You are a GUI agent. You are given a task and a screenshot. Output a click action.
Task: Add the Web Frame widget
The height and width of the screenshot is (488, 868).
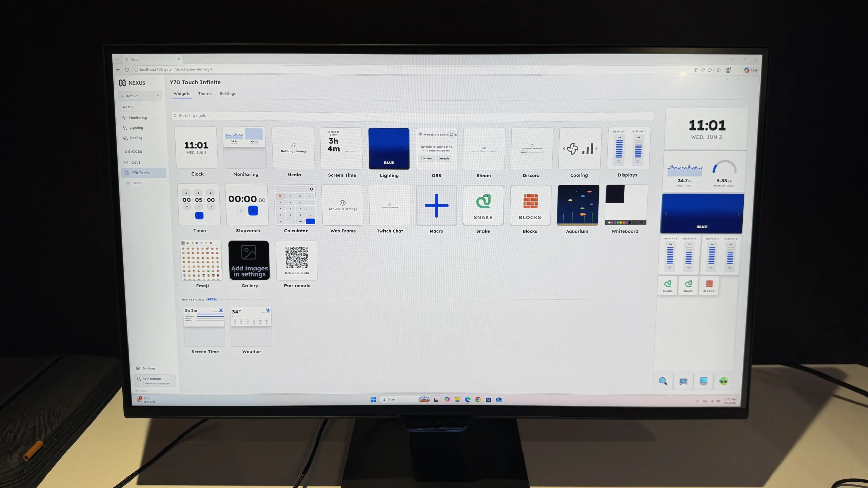(x=342, y=205)
